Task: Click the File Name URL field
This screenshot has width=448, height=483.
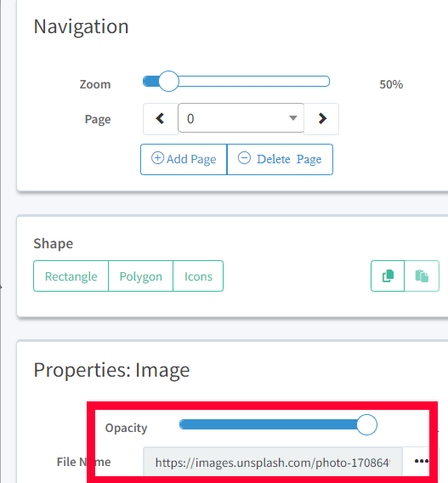Action: coord(273,462)
